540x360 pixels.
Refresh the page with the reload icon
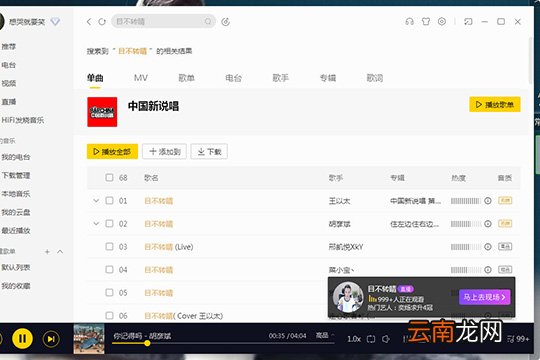click(102, 22)
